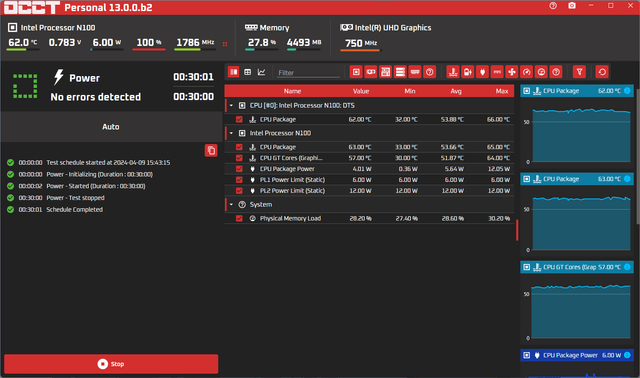Toggle the temperature sensor filter icon
This screenshot has height=378, width=640.
click(453, 72)
